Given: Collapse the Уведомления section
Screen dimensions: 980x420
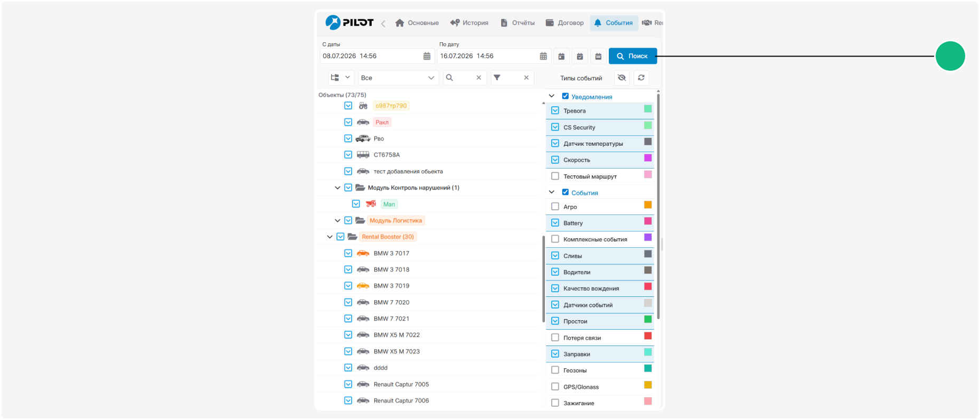Looking at the screenshot, I should coord(552,96).
